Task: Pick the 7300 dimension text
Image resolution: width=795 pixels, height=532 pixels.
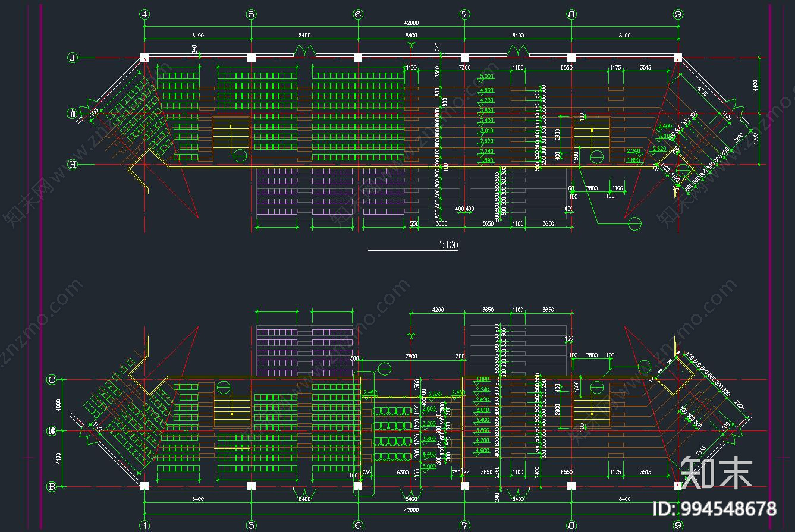Action: tap(464, 68)
